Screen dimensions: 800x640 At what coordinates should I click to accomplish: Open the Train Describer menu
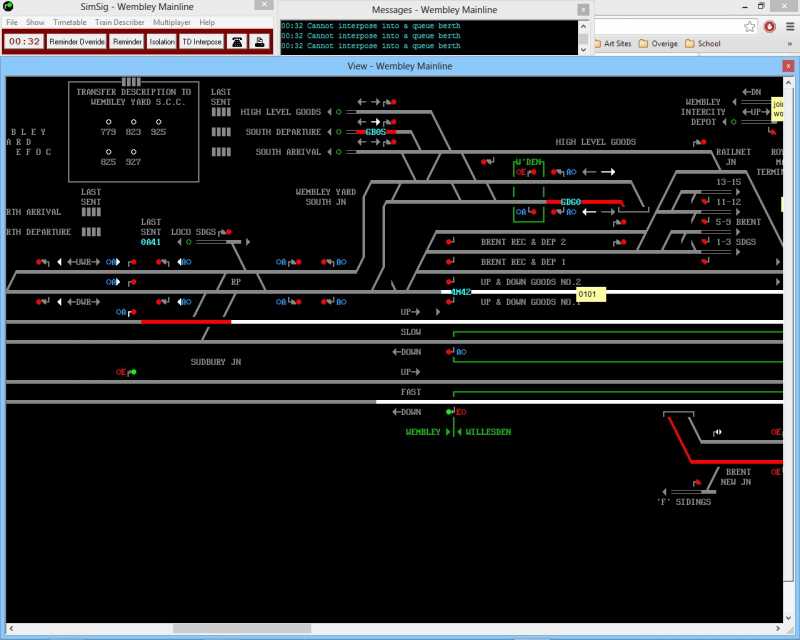119,22
